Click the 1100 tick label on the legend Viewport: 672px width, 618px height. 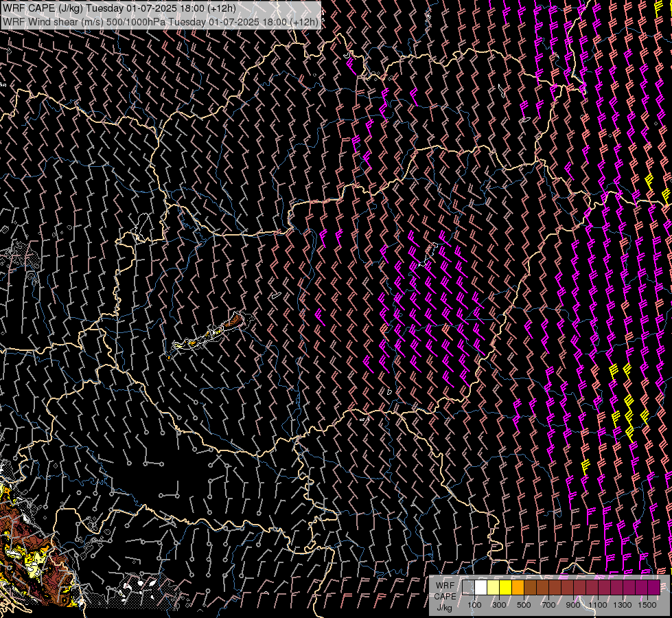[x=598, y=605]
